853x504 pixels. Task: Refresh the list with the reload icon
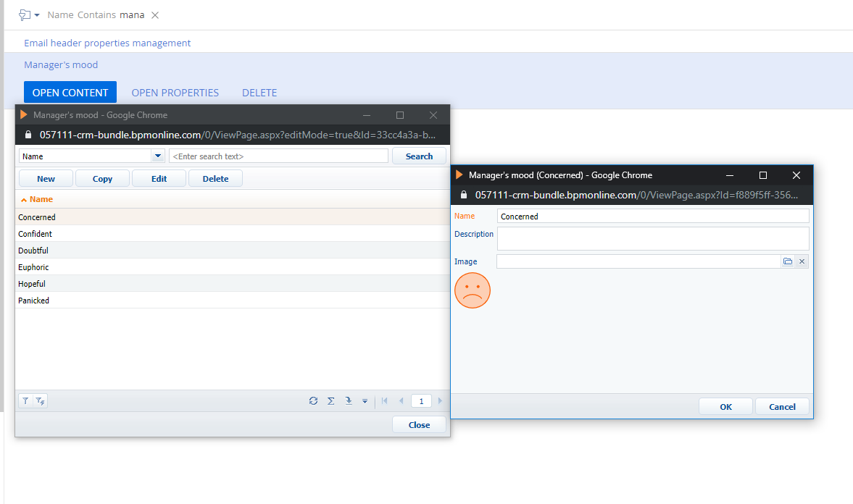click(313, 400)
